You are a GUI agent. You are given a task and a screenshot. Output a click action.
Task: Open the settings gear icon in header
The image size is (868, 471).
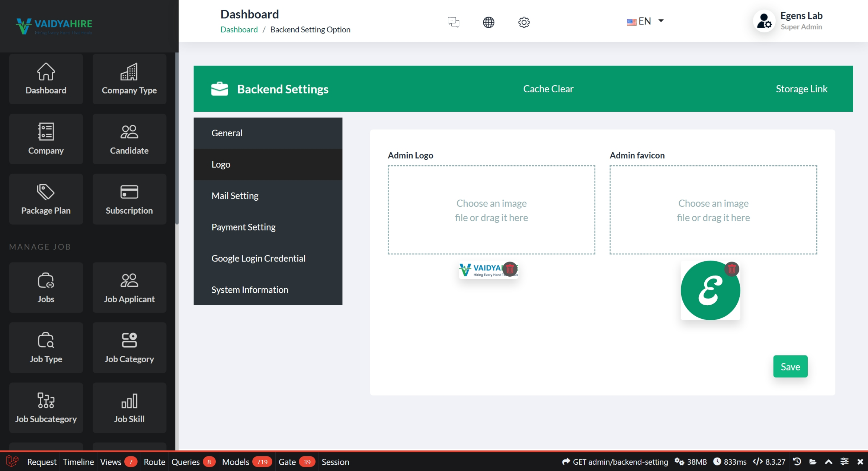tap(523, 22)
